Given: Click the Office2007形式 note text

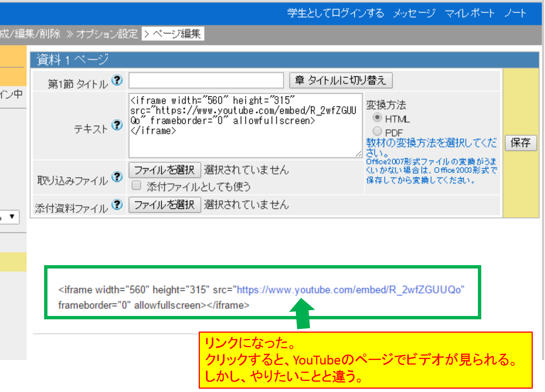Looking at the screenshot, I should pyautogui.click(x=431, y=171).
